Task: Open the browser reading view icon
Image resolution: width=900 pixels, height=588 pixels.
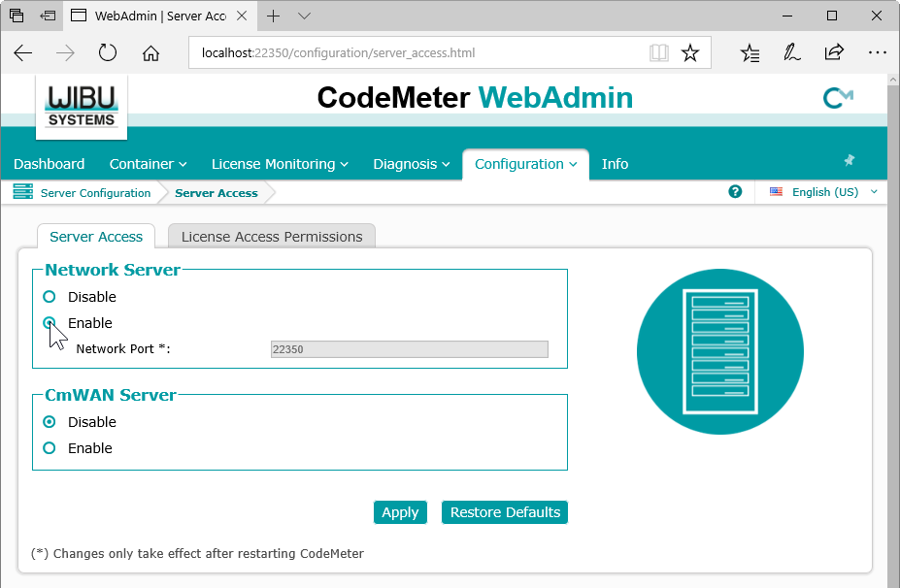Action: point(659,53)
